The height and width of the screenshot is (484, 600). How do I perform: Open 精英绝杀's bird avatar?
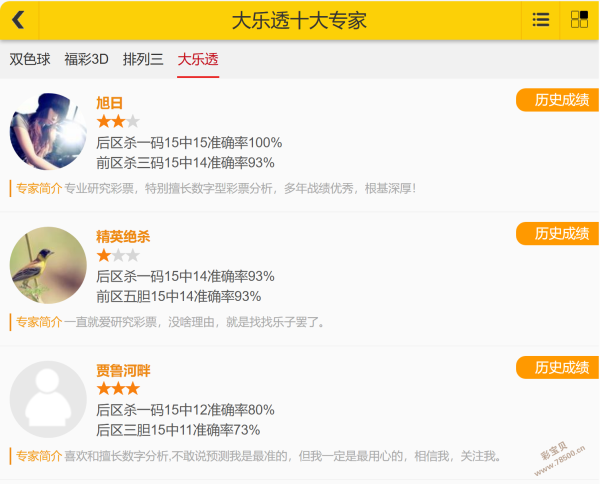[x=48, y=265]
